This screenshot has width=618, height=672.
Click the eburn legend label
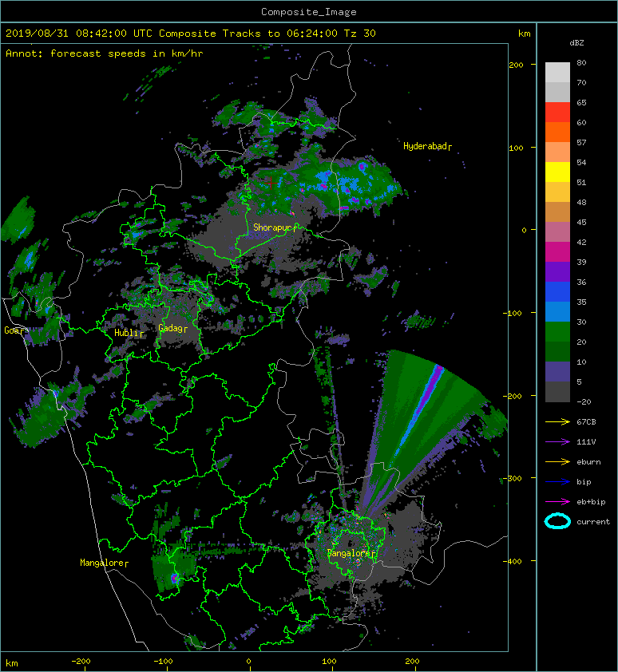pos(588,461)
